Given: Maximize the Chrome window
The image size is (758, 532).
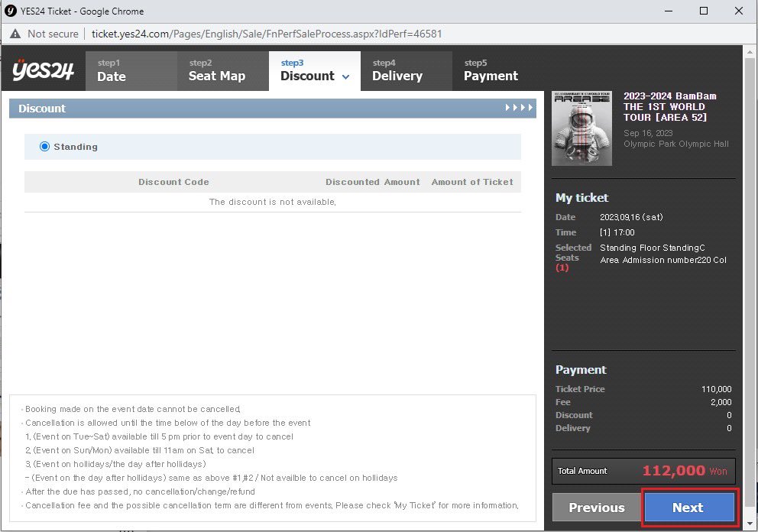Looking at the screenshot, I should point(704,11).
